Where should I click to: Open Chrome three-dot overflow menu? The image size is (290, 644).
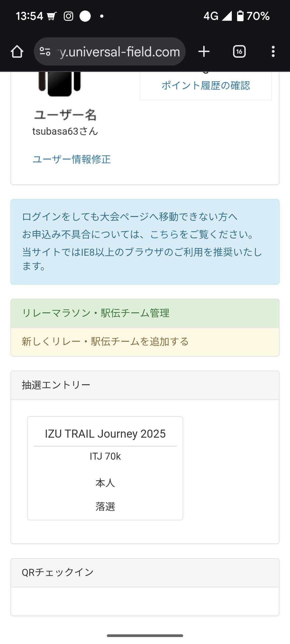(x=273, y=52)
